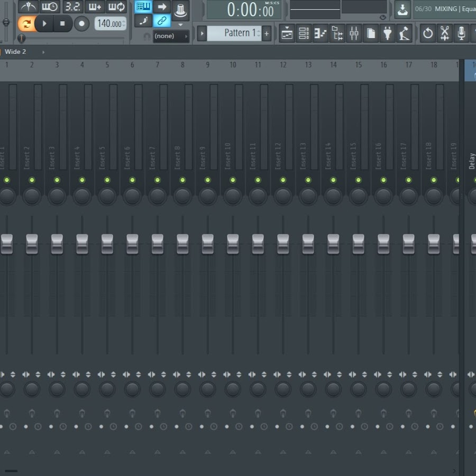Enable overdub recording (keyboard plus icon)

[95, 6]
